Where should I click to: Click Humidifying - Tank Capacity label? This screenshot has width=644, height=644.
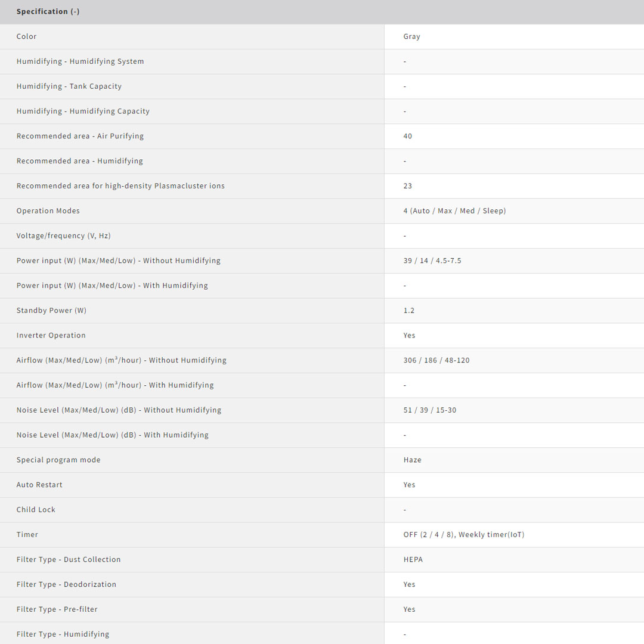pyautogui.click(x=69, y=86)
